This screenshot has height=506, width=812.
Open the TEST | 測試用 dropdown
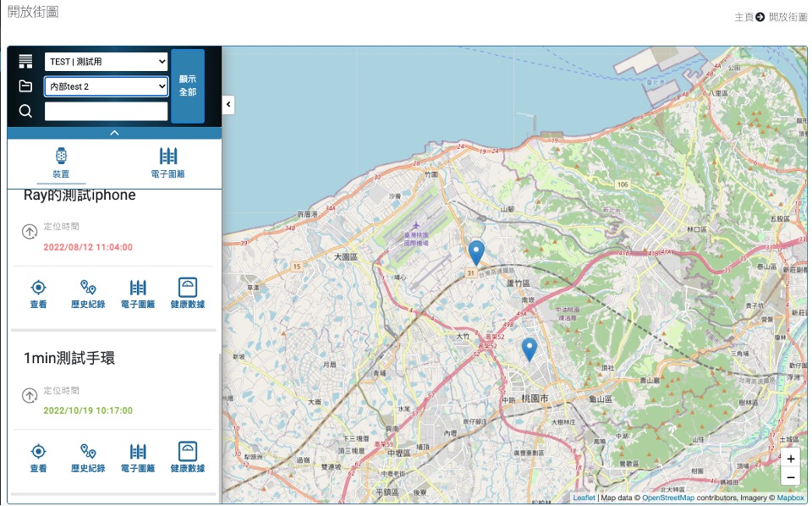(x=107, y=61)
